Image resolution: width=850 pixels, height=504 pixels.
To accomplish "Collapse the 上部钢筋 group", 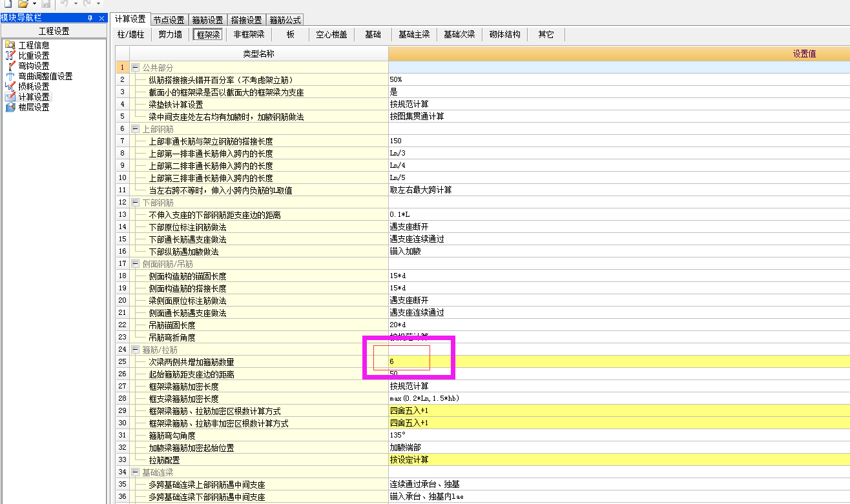I will (x=135, y=129).
